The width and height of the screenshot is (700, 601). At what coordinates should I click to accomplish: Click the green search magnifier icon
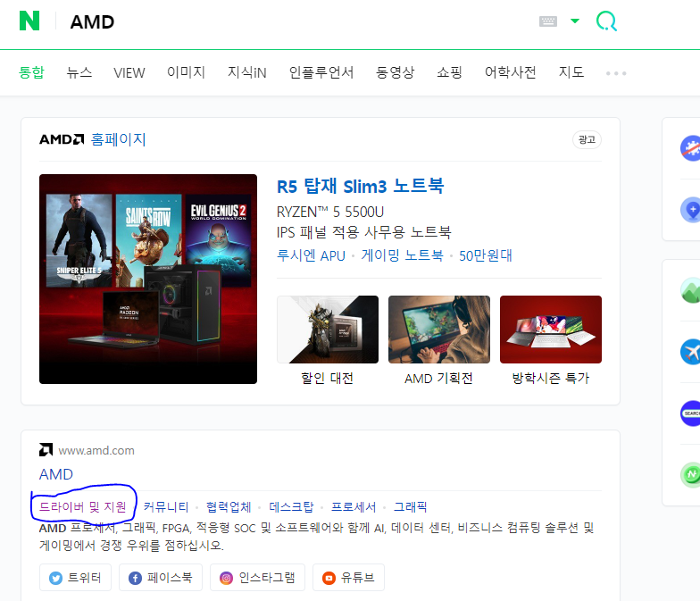[x=606, y=21]
